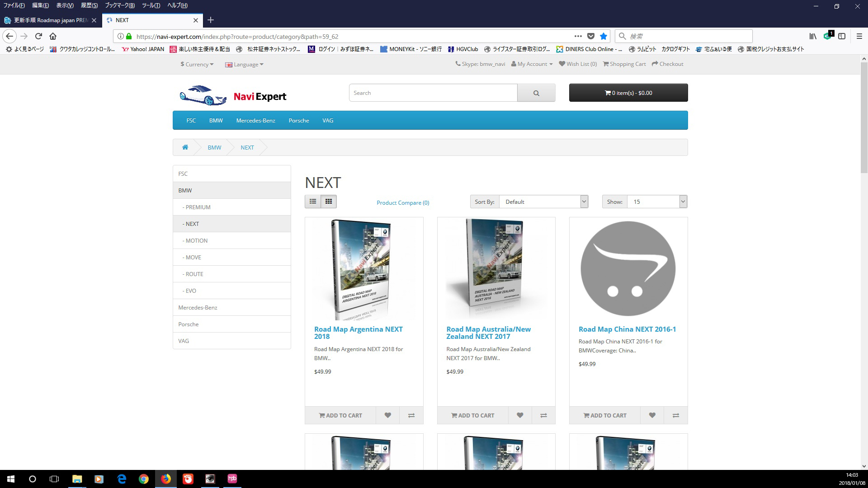This screenshot has height=488, width=868.
Task: Expand the Currency dropdown
Action: pyautogui.click(x=197, y=64)
